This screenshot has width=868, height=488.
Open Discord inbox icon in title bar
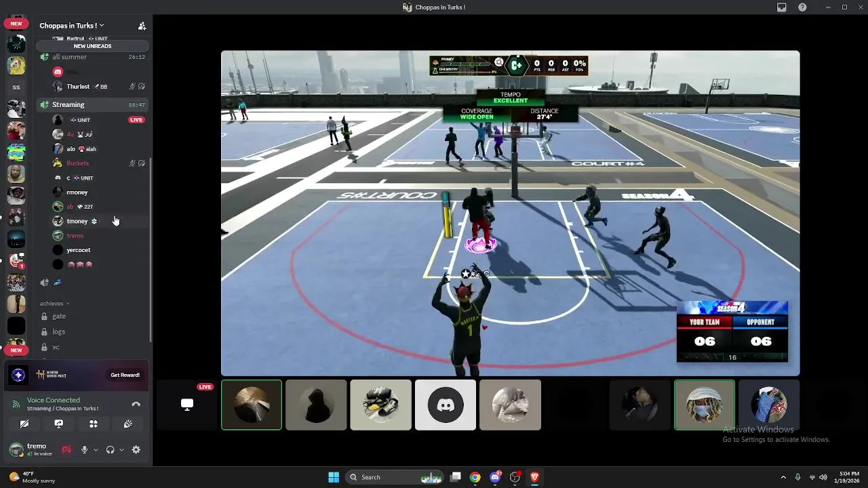pos(782,7)
